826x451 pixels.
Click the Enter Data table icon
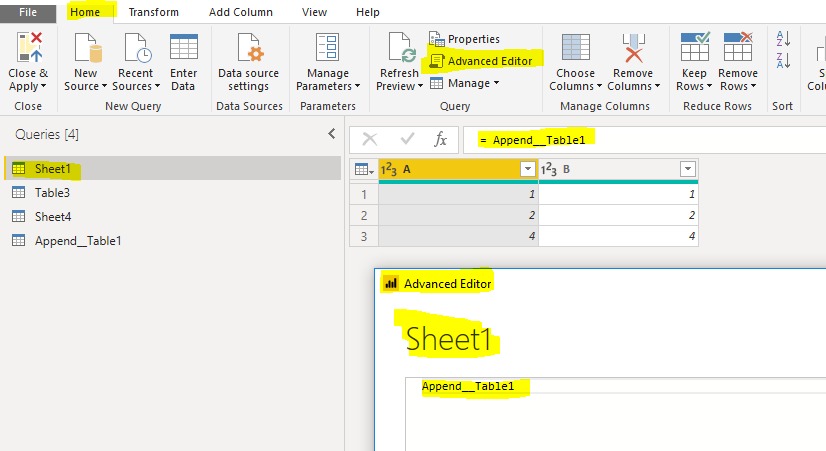click(184, 46)
